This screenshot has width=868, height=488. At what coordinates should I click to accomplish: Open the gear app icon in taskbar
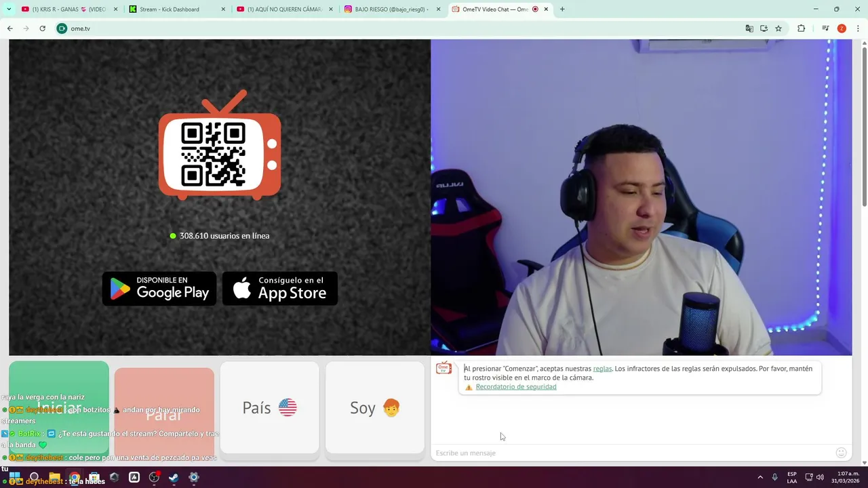point(194,477)
